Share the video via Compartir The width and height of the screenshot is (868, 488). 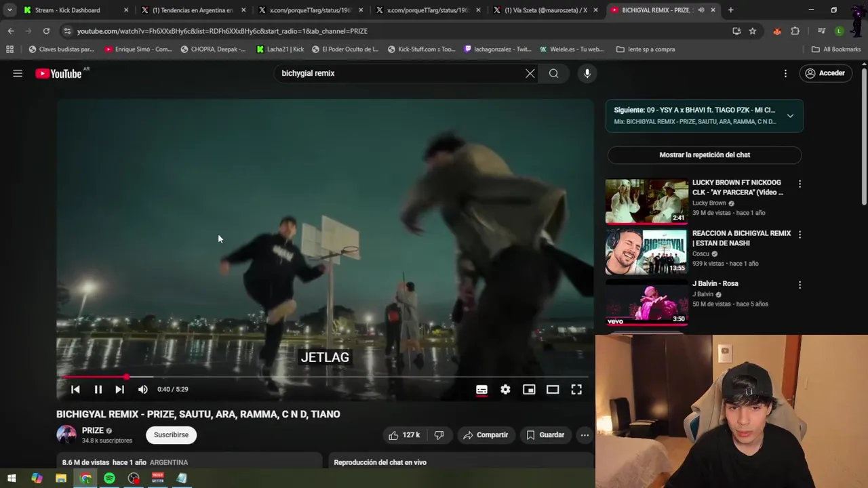click(486, 435)
